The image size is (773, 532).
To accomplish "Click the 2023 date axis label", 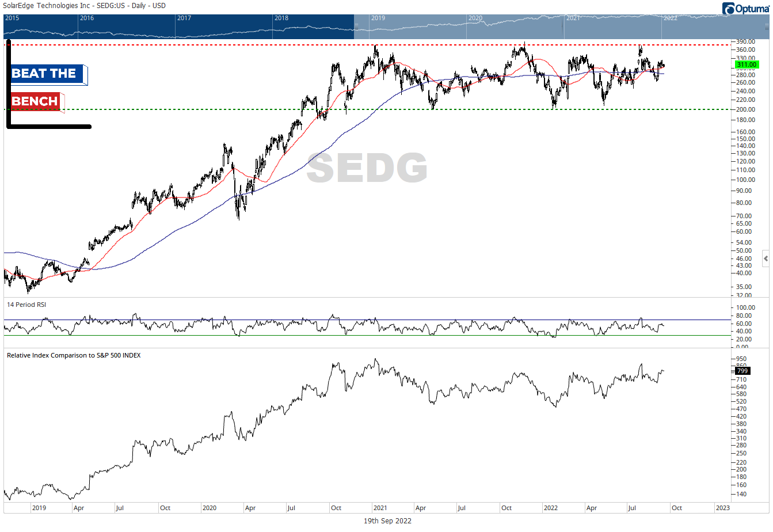I will pos(722,508).
